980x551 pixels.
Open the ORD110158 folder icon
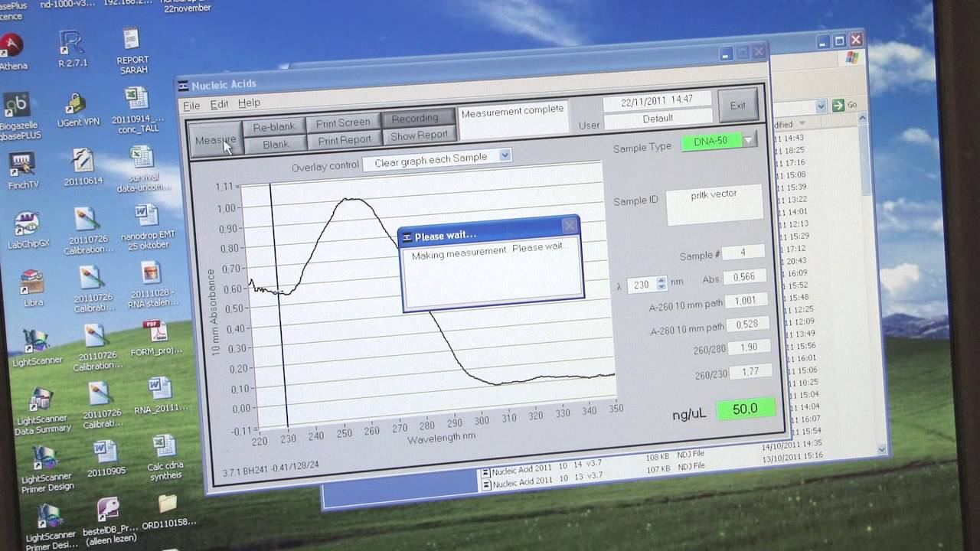click(x=168, y=512)
